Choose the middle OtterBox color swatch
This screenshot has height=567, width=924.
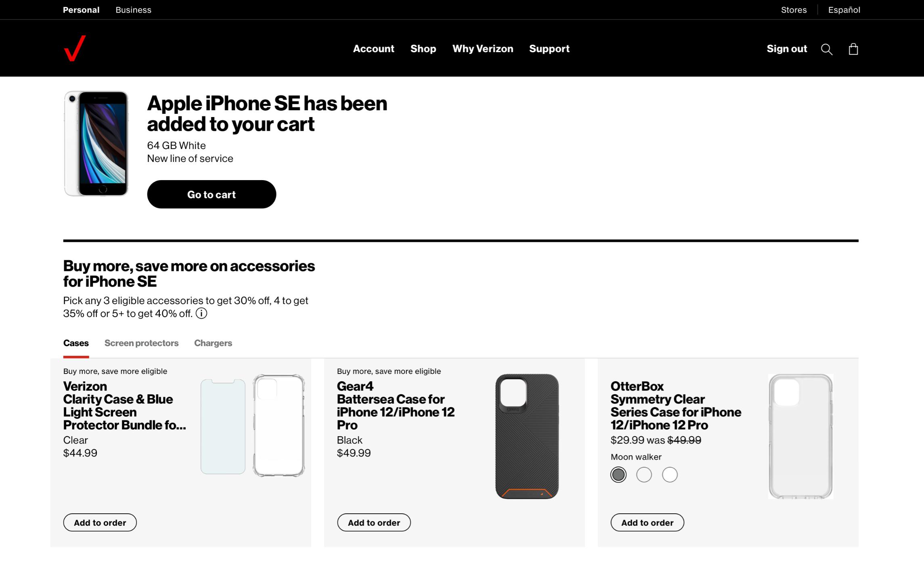644,475
